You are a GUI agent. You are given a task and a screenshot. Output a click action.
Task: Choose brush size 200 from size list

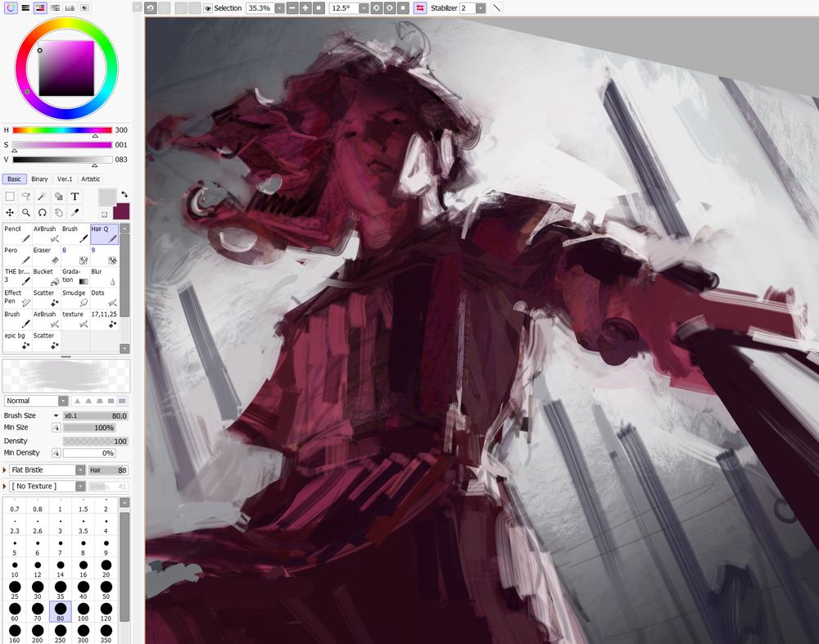click(x=38, y=633)
